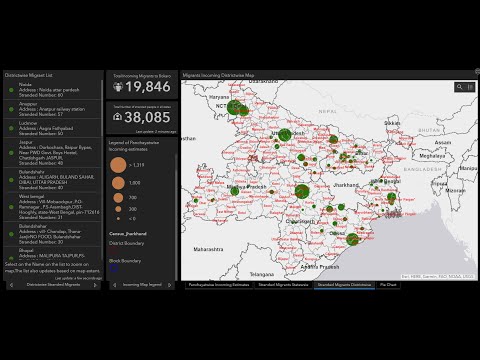Click the green dot beside West bengal entry

pos(11,207)
